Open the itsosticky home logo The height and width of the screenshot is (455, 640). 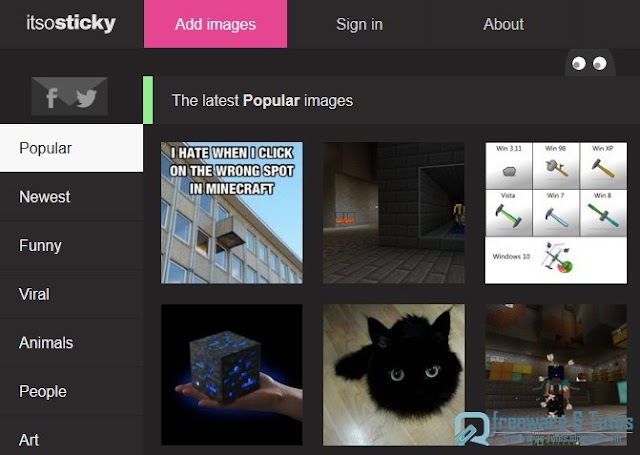[71, 23]
